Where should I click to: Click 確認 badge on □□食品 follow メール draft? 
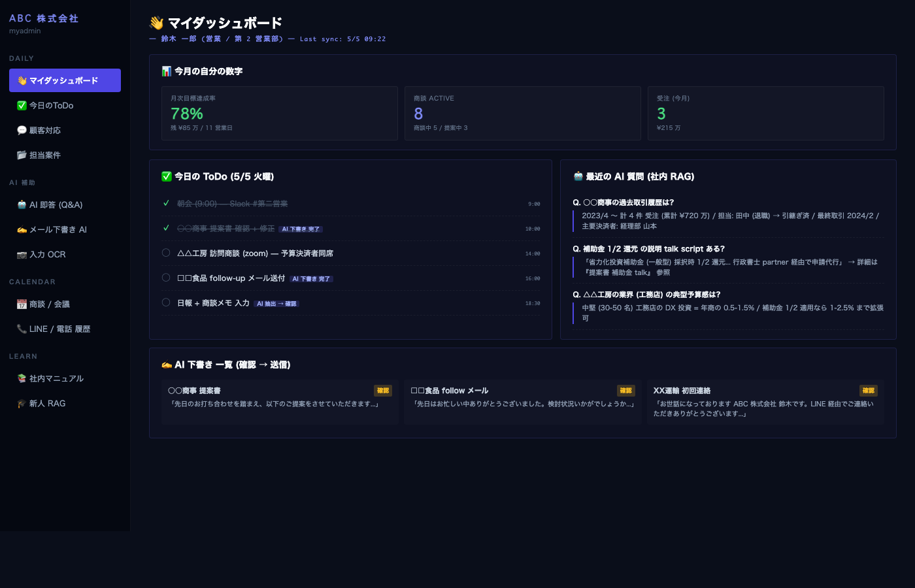click(626, 391)
